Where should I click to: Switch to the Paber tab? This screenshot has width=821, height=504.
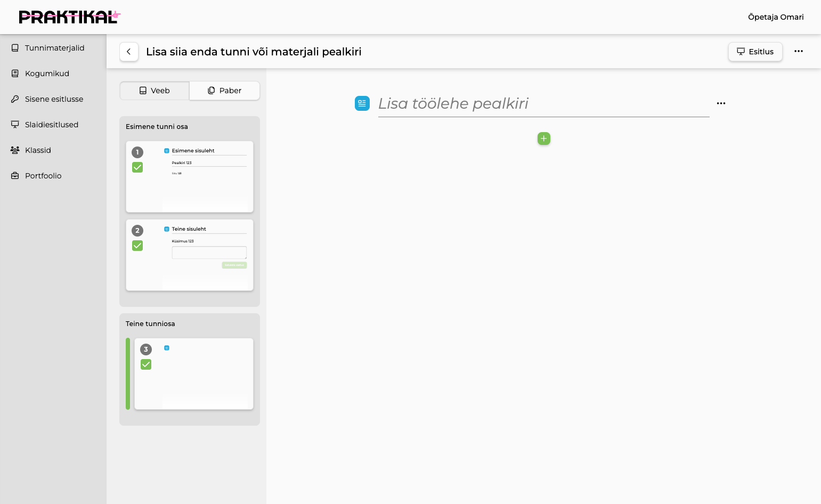pyautogui.click(x=225, y=91)
